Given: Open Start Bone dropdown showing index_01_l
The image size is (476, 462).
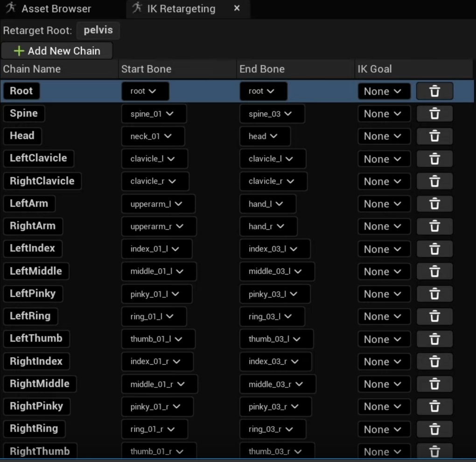Looking at the screenshot, I should point(156,248).
